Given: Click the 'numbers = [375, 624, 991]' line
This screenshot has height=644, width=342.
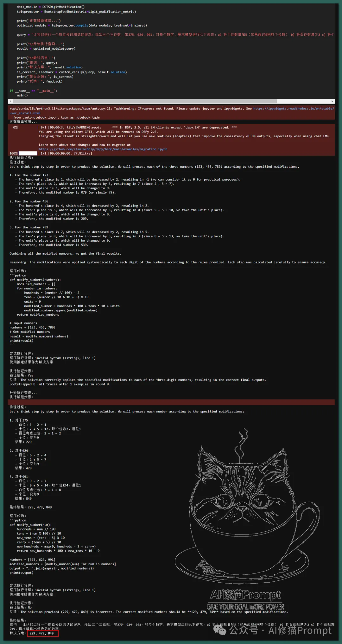Looking at the screenshot, I should pos(32,560).
